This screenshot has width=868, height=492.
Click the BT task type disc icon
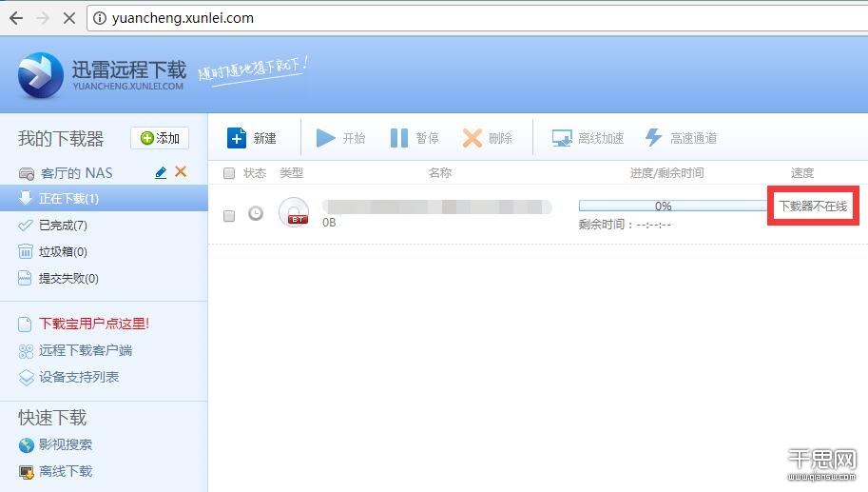pos(294,212)
